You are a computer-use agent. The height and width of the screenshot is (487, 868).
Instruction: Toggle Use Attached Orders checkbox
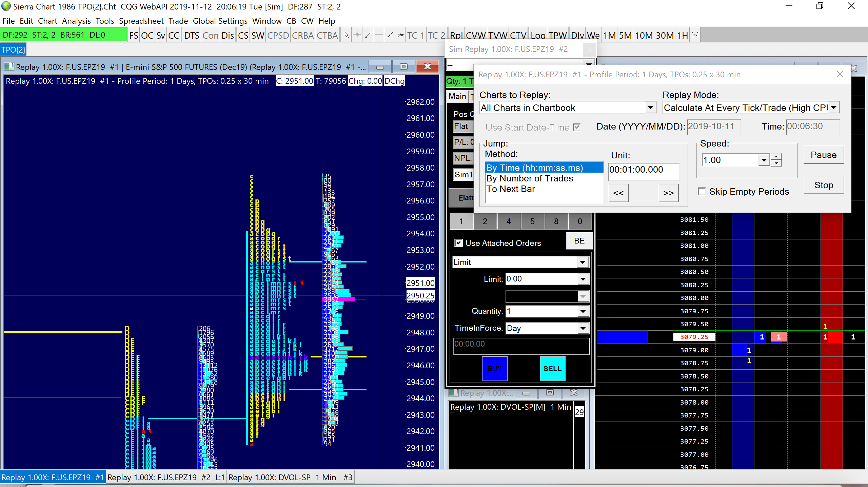[x=458, y=243]
